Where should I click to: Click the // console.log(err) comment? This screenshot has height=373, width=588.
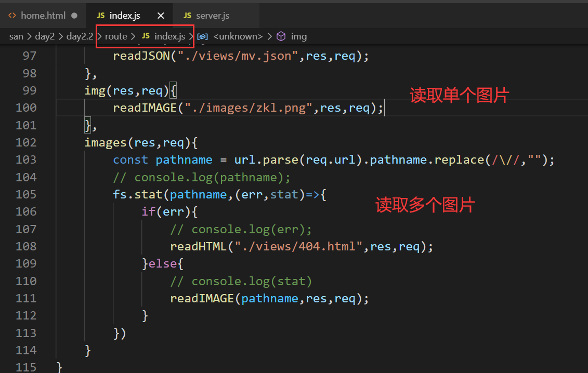(x=241, y=229)
